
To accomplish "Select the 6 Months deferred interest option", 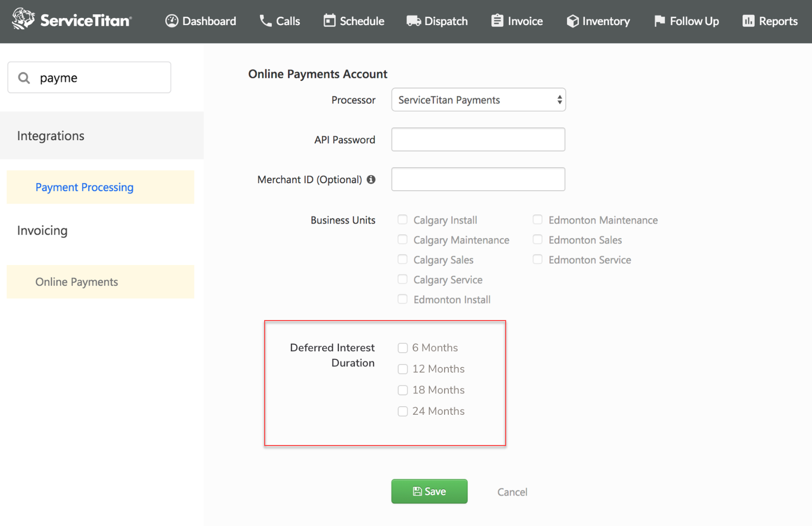I will tap(403, 348).
